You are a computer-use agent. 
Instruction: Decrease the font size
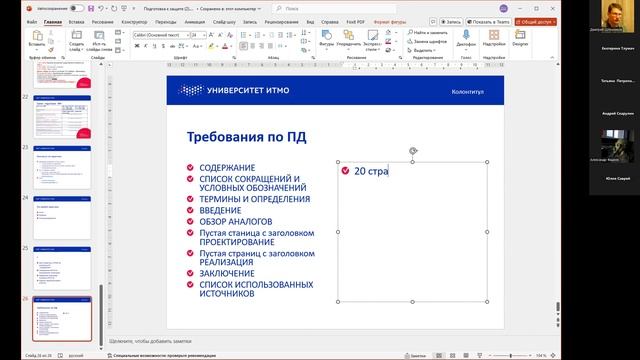coord(220,35)
